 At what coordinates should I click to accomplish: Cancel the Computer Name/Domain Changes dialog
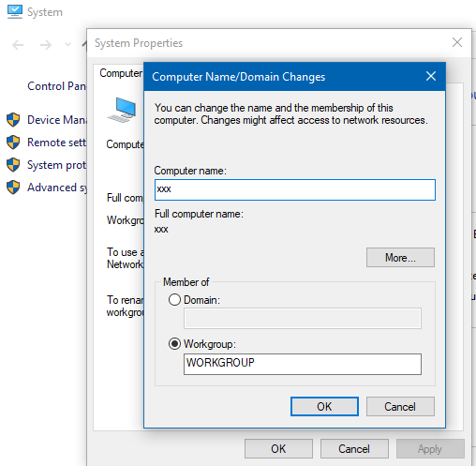(400, 406)
